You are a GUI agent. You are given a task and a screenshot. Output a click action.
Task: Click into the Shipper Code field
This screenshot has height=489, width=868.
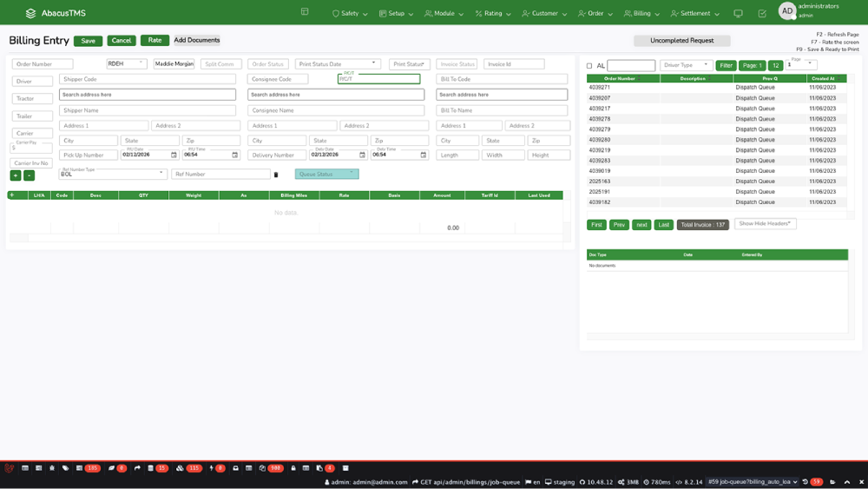(148, 79)
